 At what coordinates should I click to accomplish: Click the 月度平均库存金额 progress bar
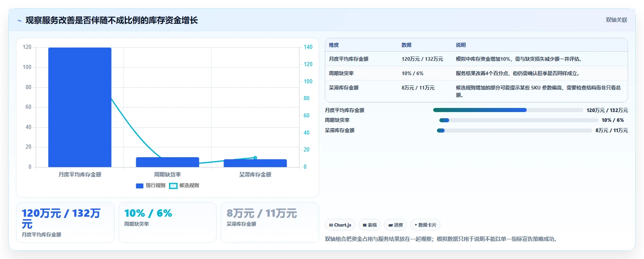[508, 110]
